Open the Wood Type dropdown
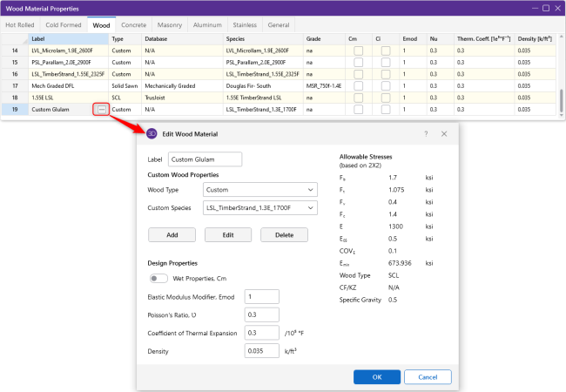The image size is (566, 392). [x=259, y=189]
